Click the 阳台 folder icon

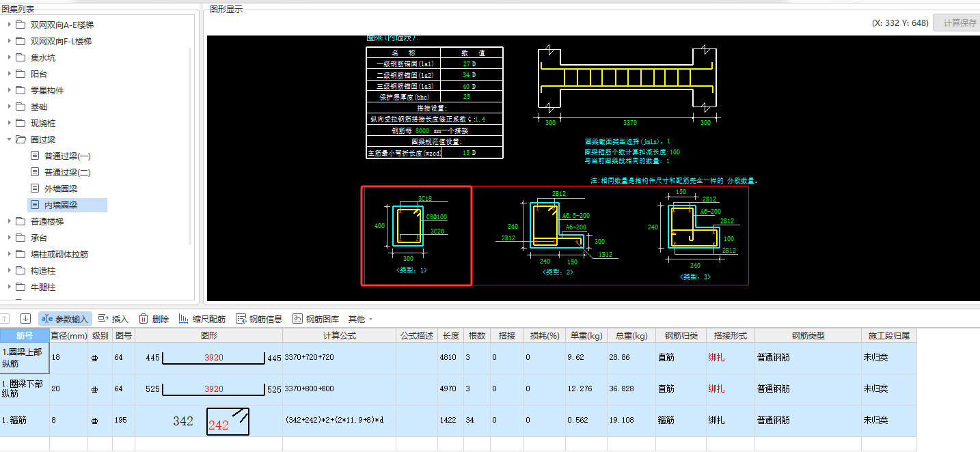[x=21, y=74]
